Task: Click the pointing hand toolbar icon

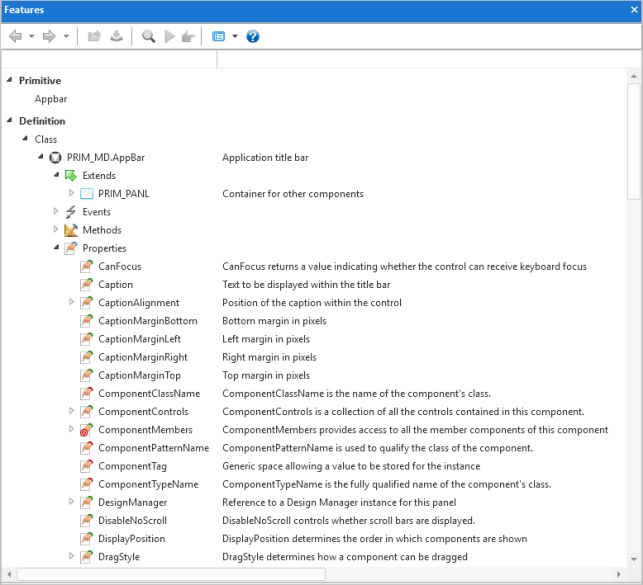Action: pos(188,36)
